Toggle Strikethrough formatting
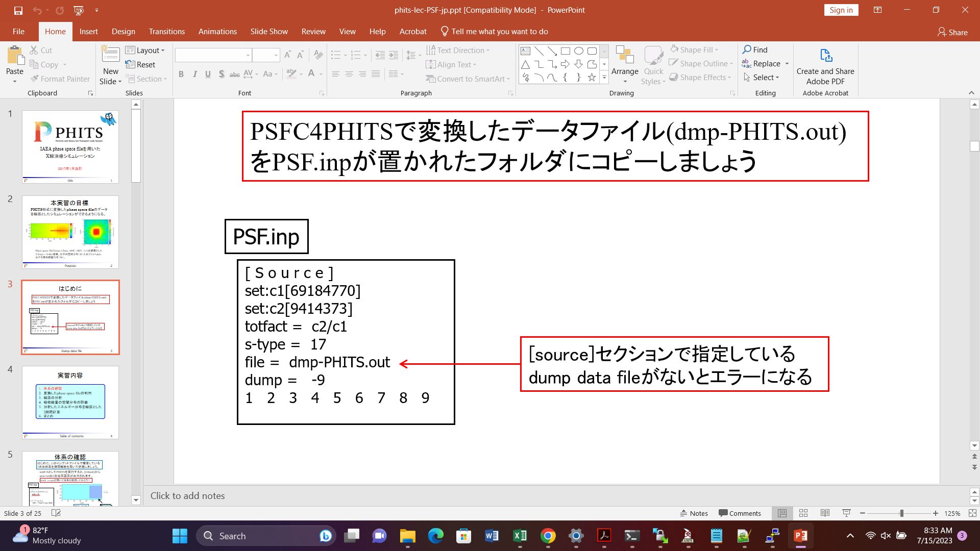980x551 pixels. [234, 74]
